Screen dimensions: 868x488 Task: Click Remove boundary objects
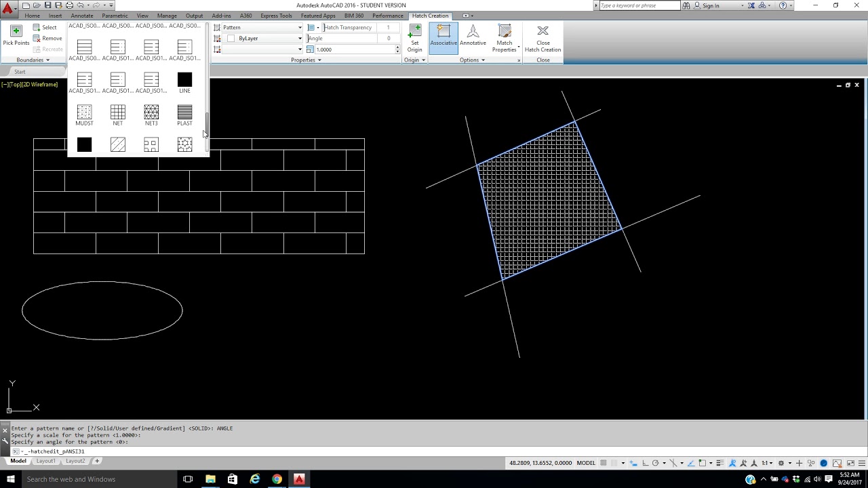click(47, 39)
